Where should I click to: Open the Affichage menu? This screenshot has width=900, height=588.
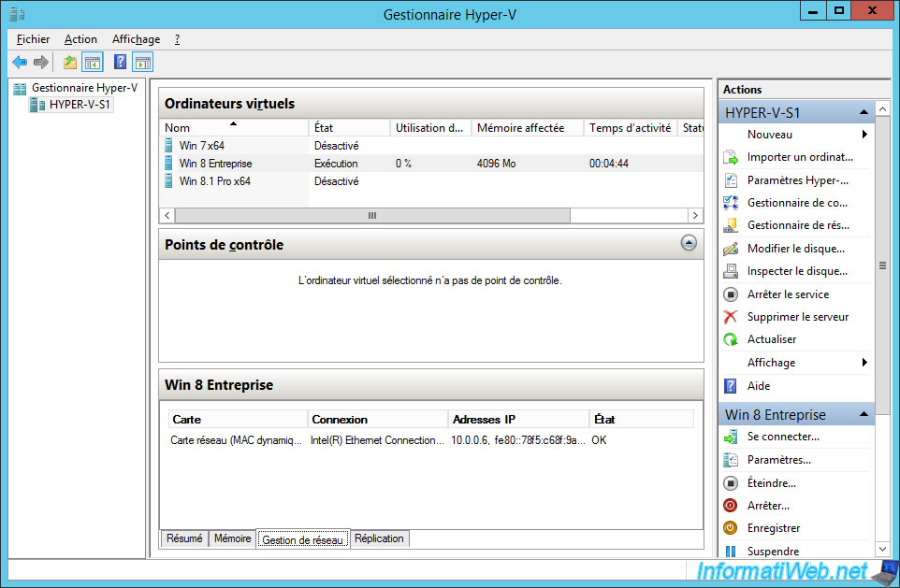pos(136,39)
